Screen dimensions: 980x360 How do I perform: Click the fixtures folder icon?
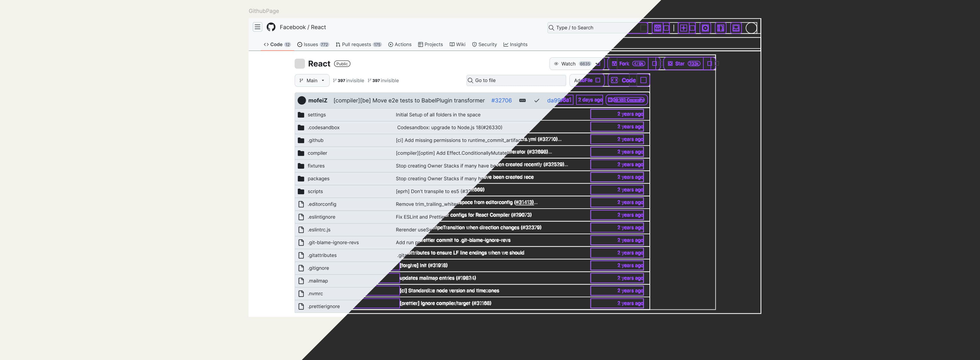(301, 166)
